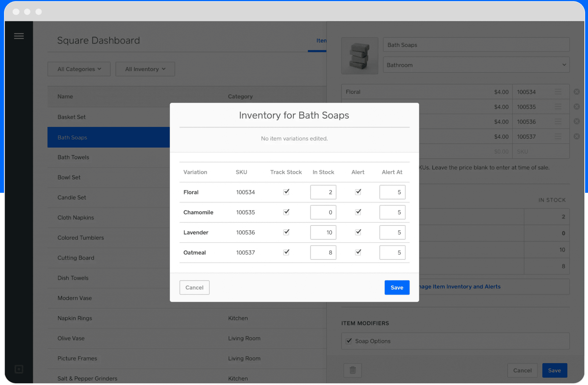Uncheck Track Stock for Chamomile

286,212
